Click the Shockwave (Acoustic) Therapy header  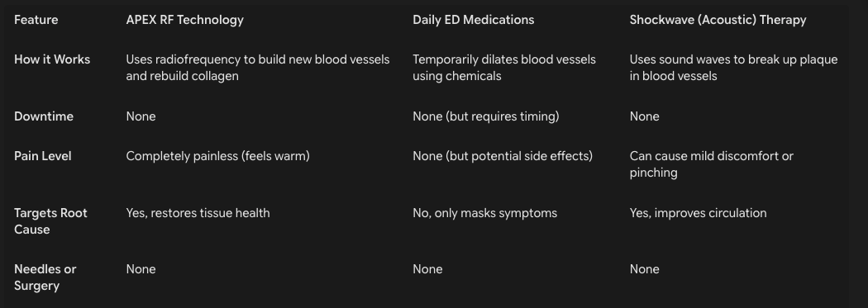(x=718, y=20)
